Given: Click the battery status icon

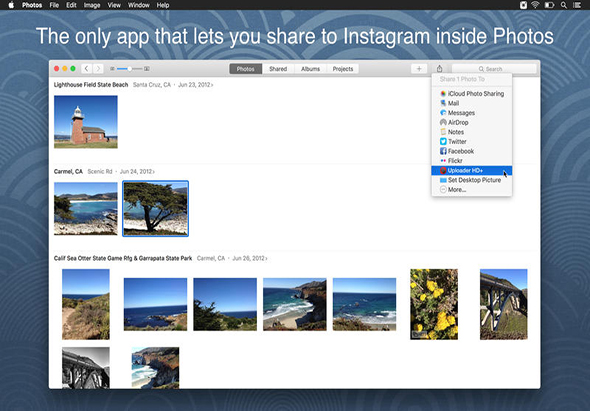Looking at the screenshot, I should click(549, 5).
